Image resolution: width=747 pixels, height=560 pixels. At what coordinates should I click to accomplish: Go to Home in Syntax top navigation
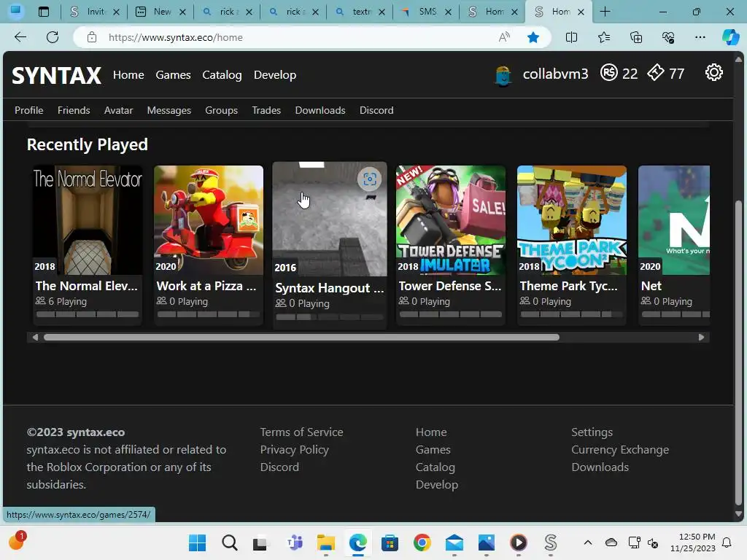[128, 75]
